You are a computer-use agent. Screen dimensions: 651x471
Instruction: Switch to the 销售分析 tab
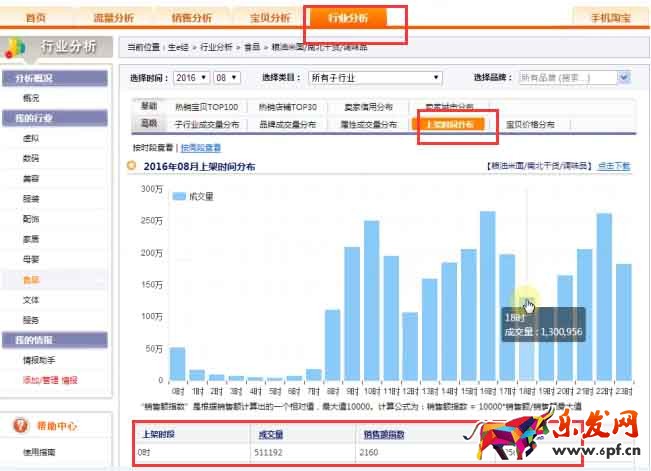(192, 18)
